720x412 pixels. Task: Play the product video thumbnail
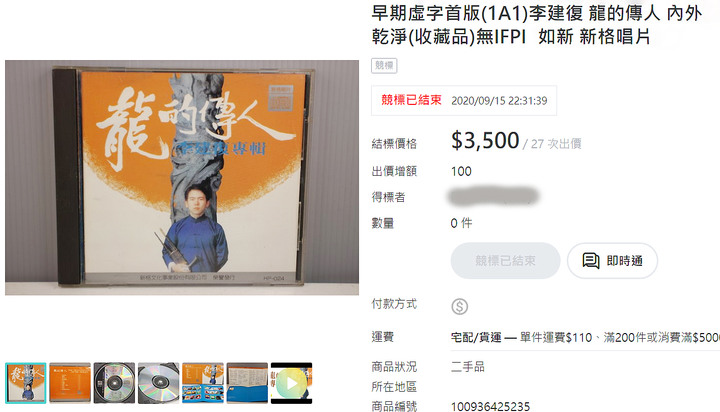click(x=292, y=383)
